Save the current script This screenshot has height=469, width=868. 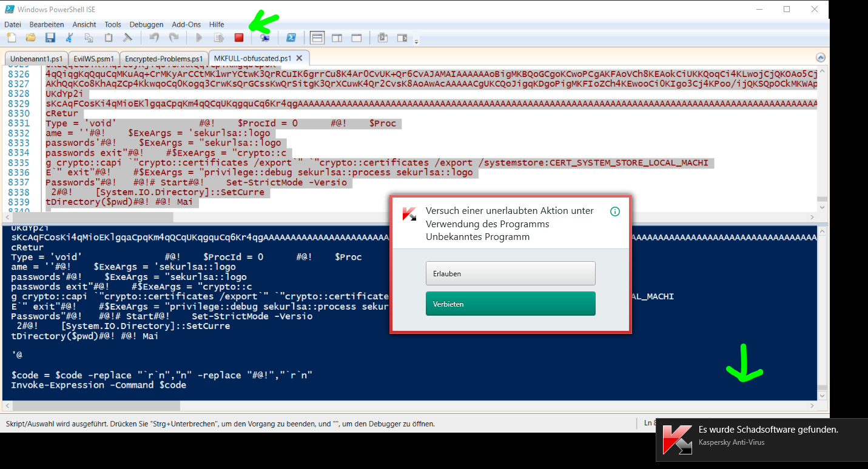50,38
